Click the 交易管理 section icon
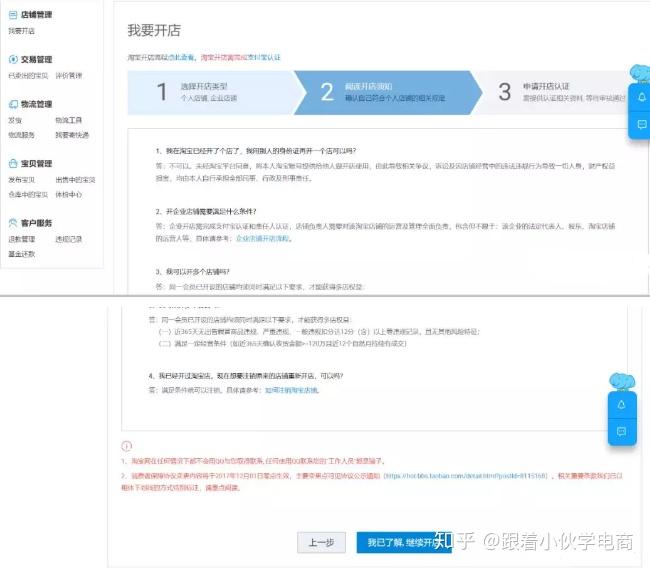 pyautogui.click(x=13, y=59)
